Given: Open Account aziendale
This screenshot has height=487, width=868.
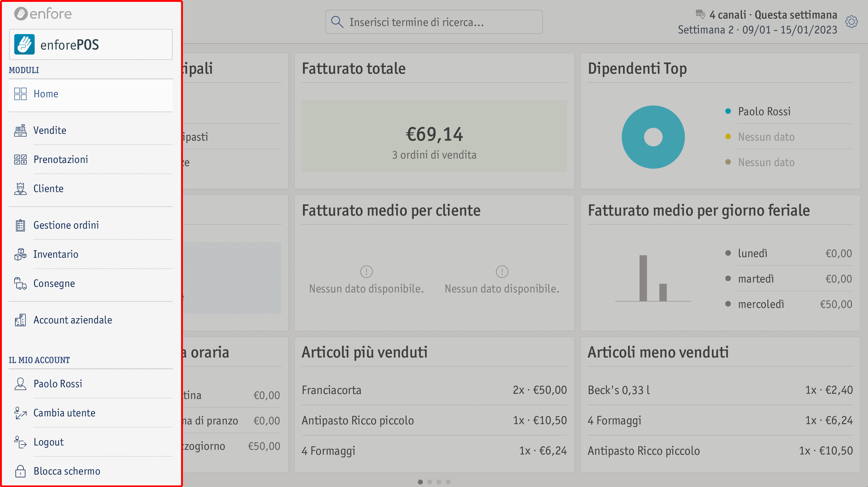Looking at the screenshot, I should click(91, 320).
